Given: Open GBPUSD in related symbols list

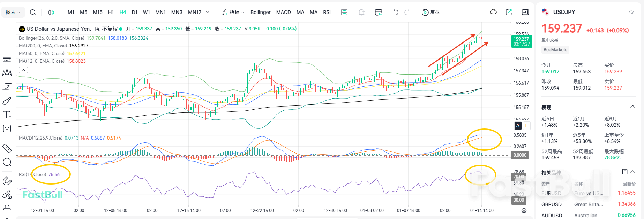Looking at the screenshot, I should point(551,204).
